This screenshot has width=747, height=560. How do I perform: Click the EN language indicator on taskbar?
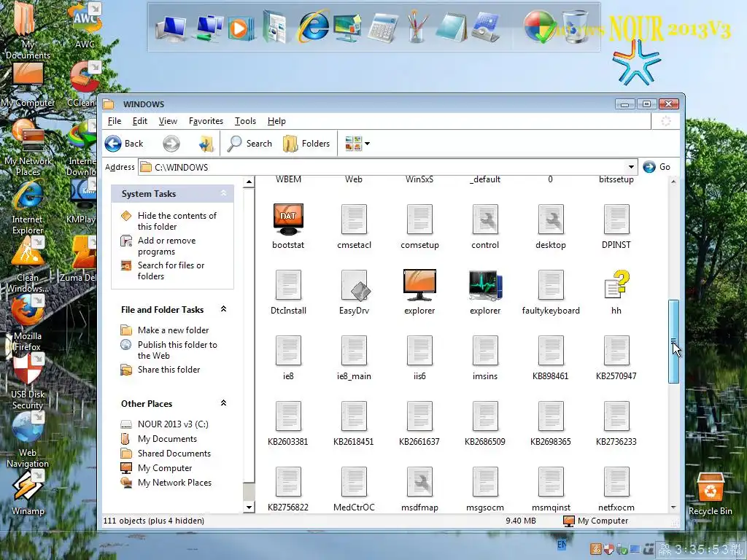click(x=562, y=544)
